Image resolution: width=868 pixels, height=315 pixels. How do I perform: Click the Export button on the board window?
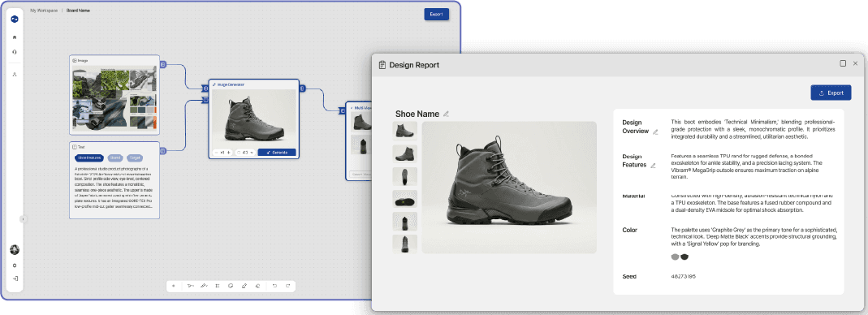pyautogui.click(x=436, y=15)
